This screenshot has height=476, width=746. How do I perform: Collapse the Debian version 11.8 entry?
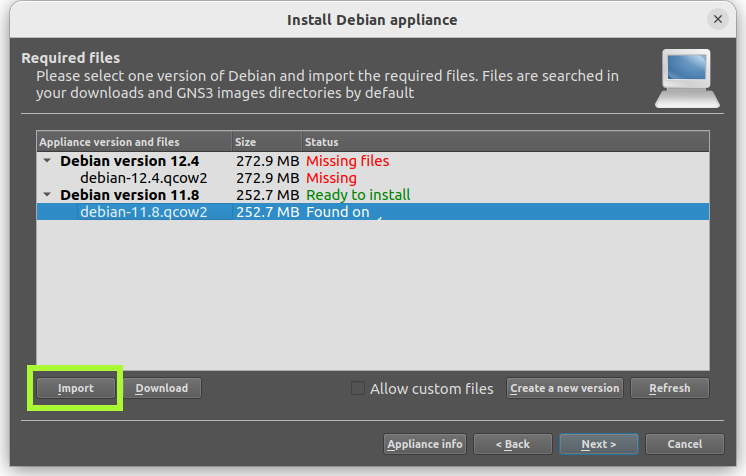[x=47, y=195]
